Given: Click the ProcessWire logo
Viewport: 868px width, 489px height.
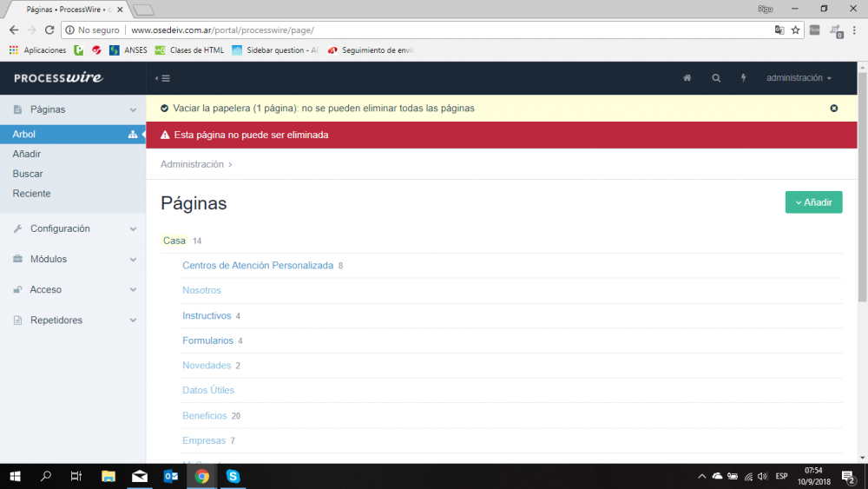Looking at the screenshot, I should click(x=59, y=77).
